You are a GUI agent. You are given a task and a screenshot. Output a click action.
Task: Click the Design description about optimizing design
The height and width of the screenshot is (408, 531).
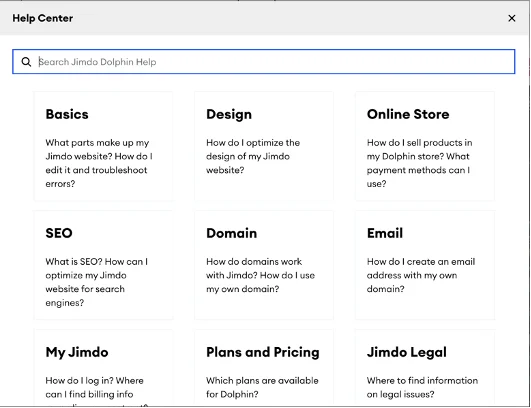click(x=253, y=156)
